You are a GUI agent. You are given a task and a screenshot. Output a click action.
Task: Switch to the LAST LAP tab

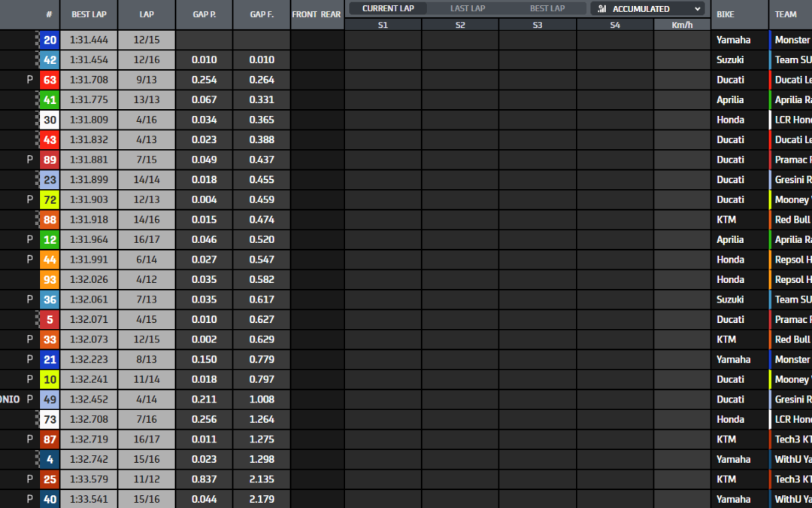point(468,8)
